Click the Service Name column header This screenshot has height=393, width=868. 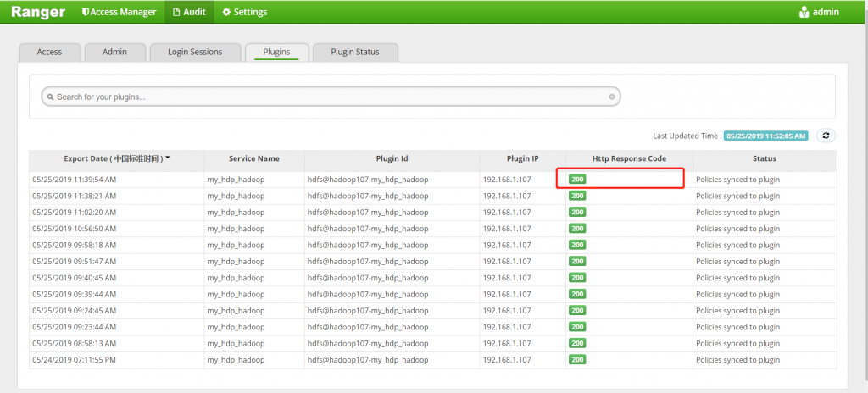click(x=254, y=158)
